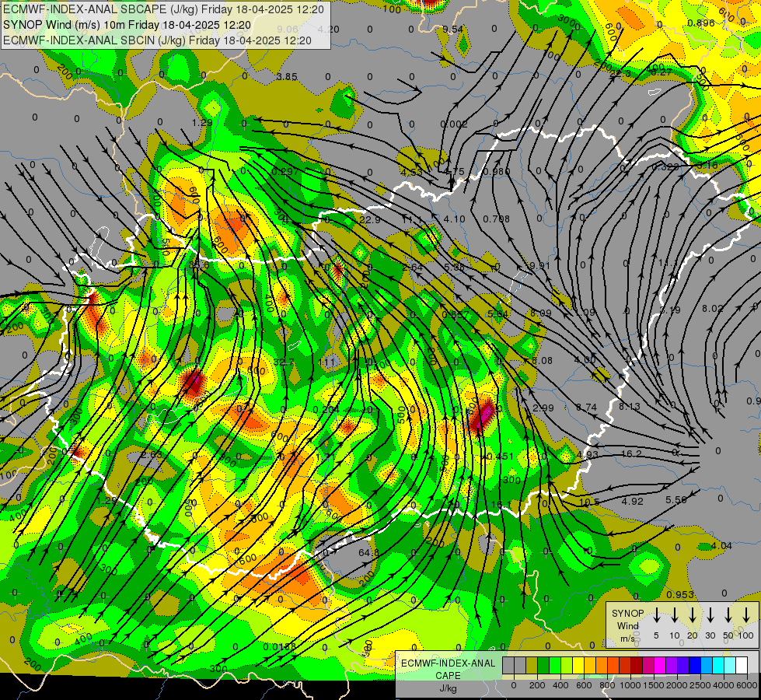
Task: Click the 4.93 value label
Action: coord(588,455)
